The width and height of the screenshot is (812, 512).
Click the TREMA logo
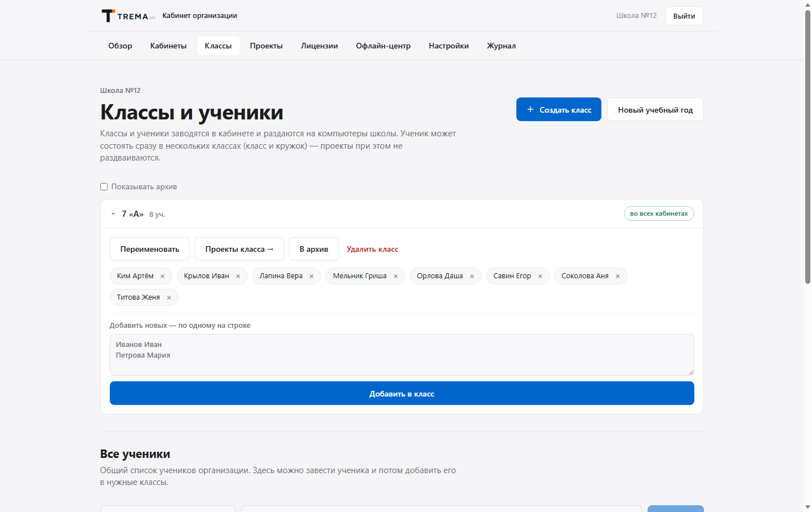[x=128, y=16]
